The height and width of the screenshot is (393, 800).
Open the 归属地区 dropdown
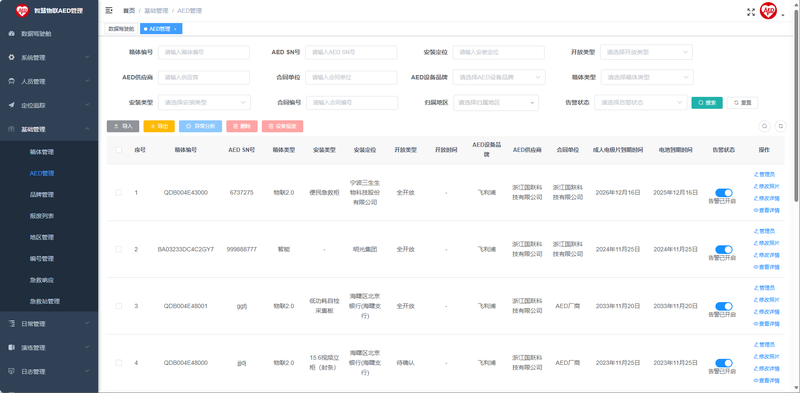[496, 103]
